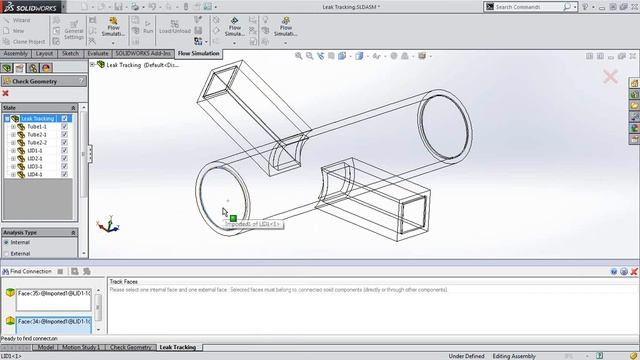640x360 pixels.
Task: Select the Face<35> selection box
Action: pyautogui.click(x=53, y=300)
